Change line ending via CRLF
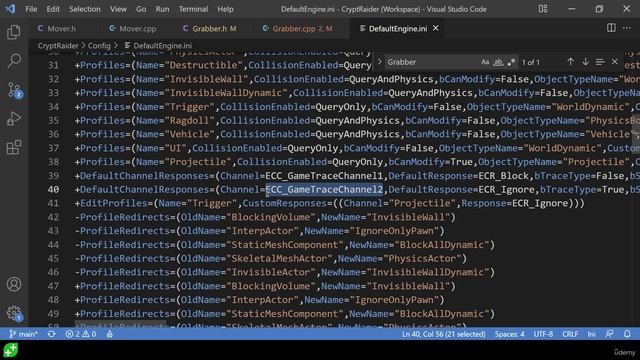Viewport: 640px width, 360px height. click(570, 334)
